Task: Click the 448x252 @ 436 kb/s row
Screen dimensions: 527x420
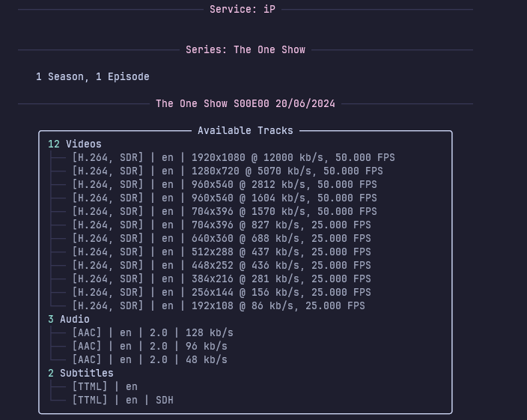Action: tap(222, 265)
